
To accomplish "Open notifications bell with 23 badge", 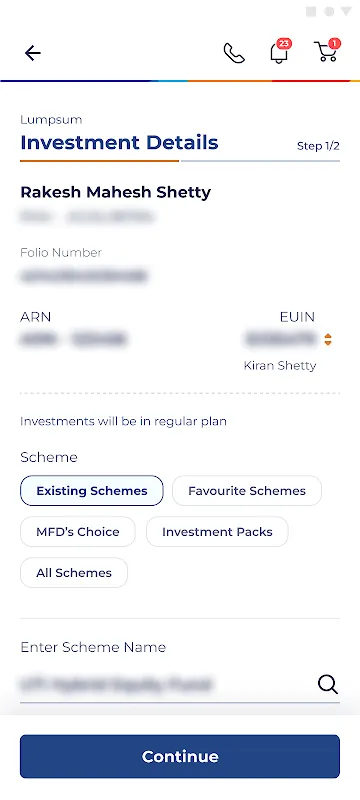I will point(280,51).
